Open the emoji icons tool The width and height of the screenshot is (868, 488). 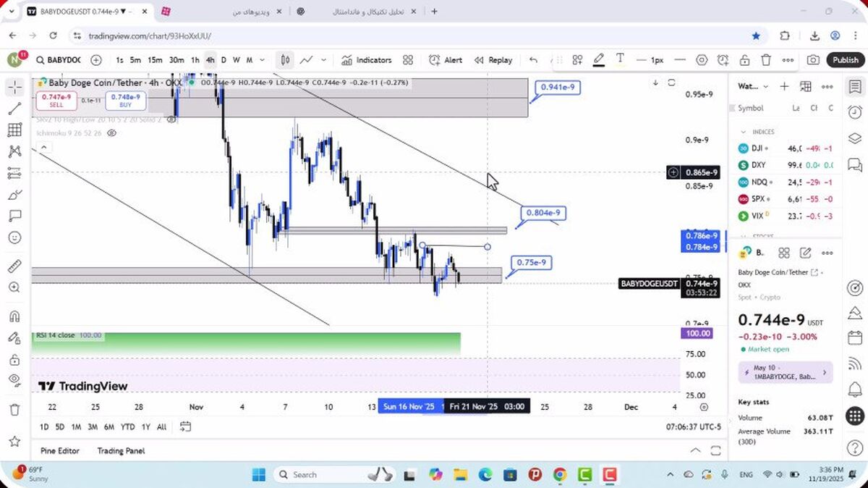(x=14, y=237)
